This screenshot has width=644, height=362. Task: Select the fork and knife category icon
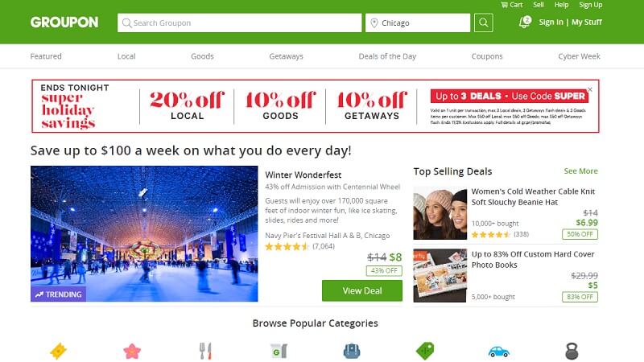tap(205, 352)
